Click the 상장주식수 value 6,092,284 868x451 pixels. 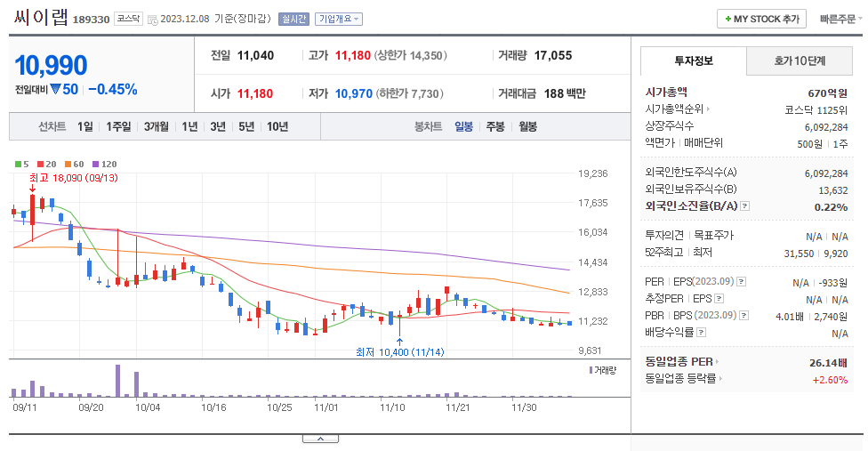826,127
